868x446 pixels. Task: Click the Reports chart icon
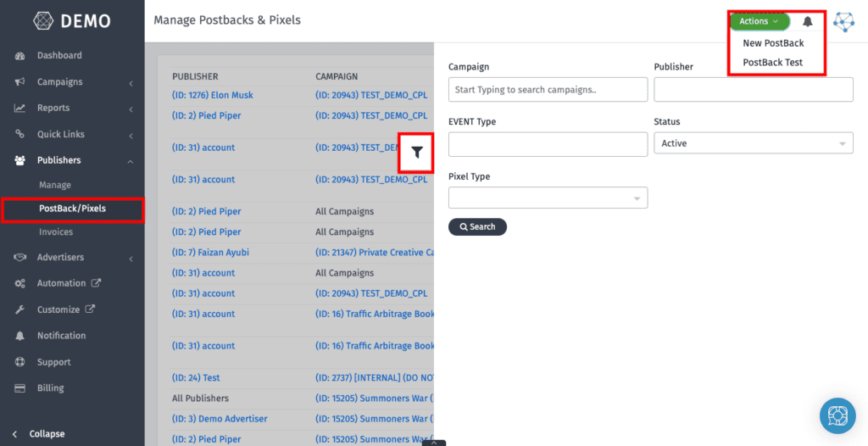click(19, 109)
